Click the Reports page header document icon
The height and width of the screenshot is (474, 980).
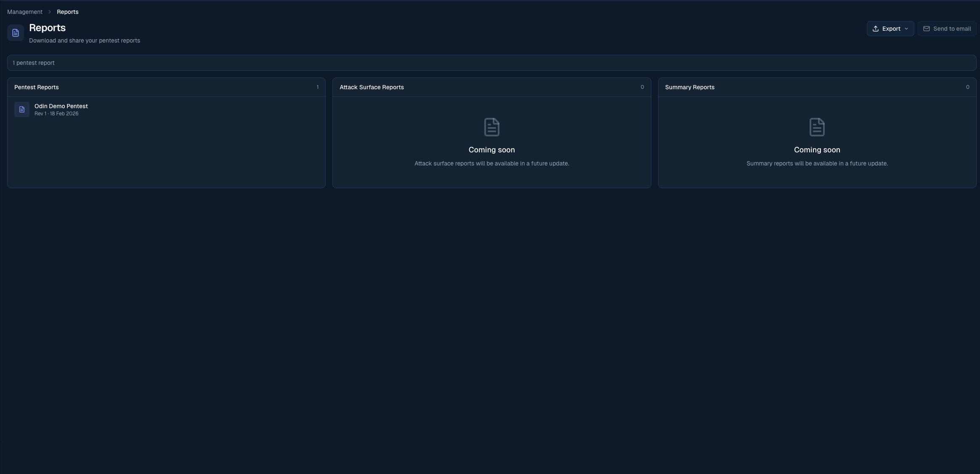[16, 32]
